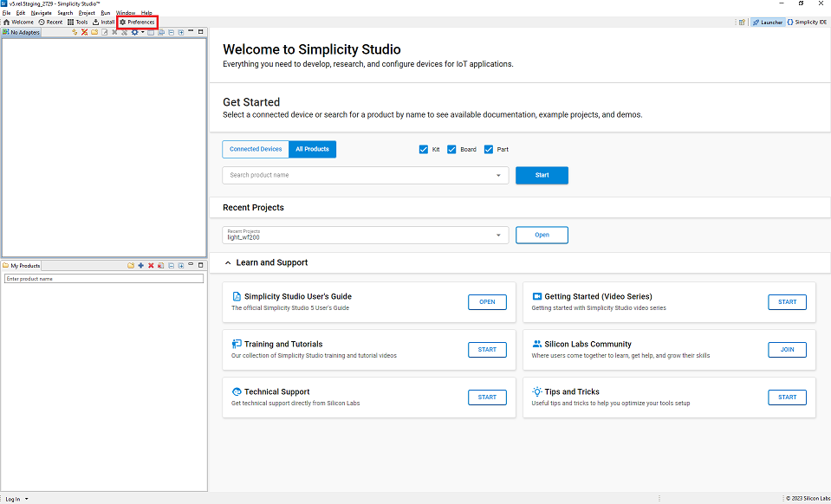Toggle the Part checkbox
The height and width of the screenshot is (504, 831).
click(x=489, y=149)
